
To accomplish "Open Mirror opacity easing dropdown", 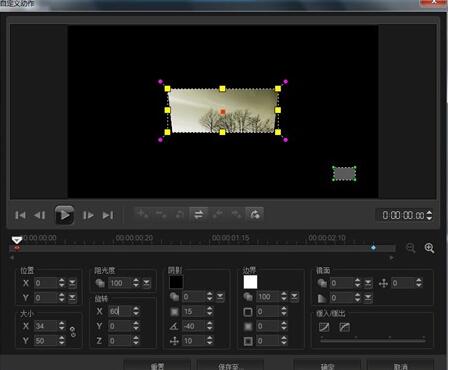I will click(x=368, y=283).
